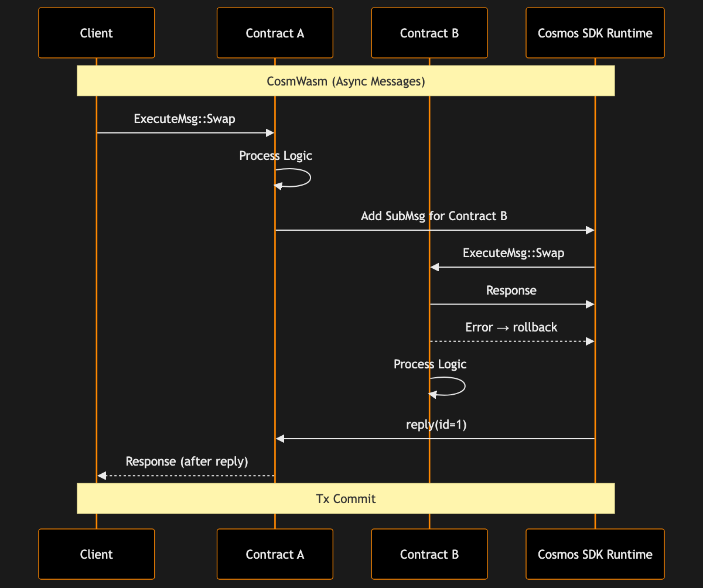
Task: Click the 'Error → rollback' label
Action: (511, 327)
